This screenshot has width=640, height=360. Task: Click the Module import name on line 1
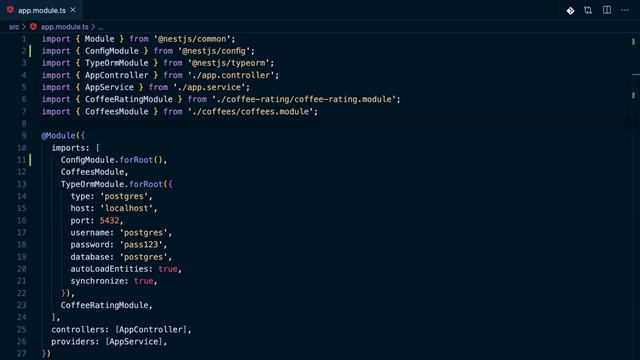click(x=100, y=39)
